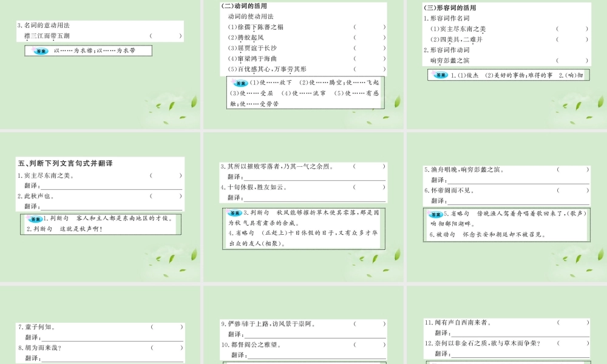The image size is (607, 364).
Task: Click the 答案 badge before 3.判断句 秋风
Action: [235, 213]
